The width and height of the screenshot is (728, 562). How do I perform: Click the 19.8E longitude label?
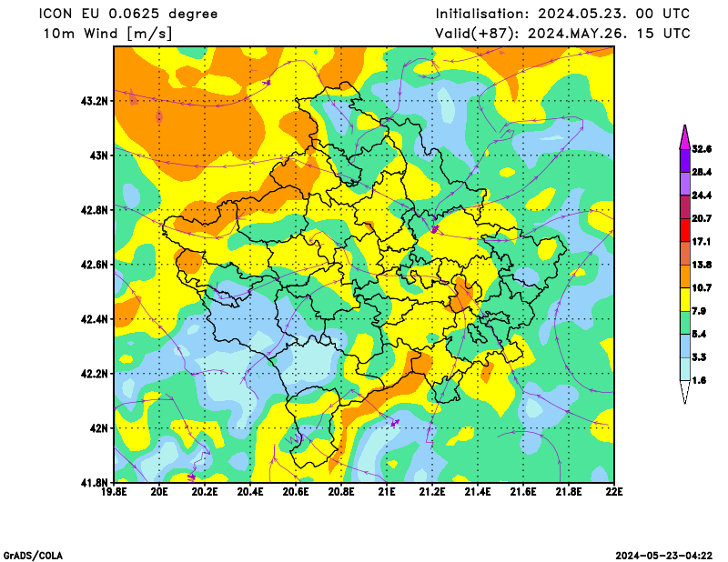click(x=115, y=491)
